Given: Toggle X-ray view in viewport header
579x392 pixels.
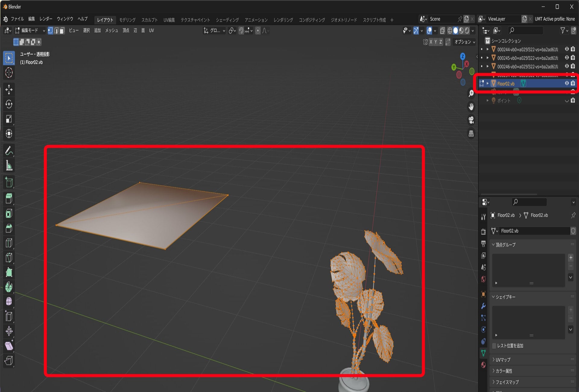Looking at the screenshot, I should (x=442, y=30).
